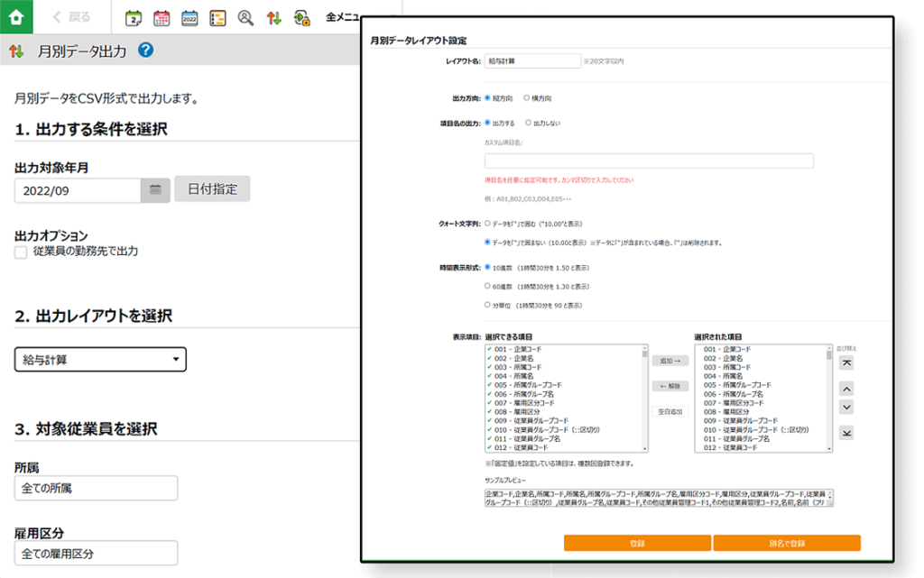This screenshot has width=924, height=578.
Task: Click the 2022 yearly calendar icon
Action: coord(189,17)
